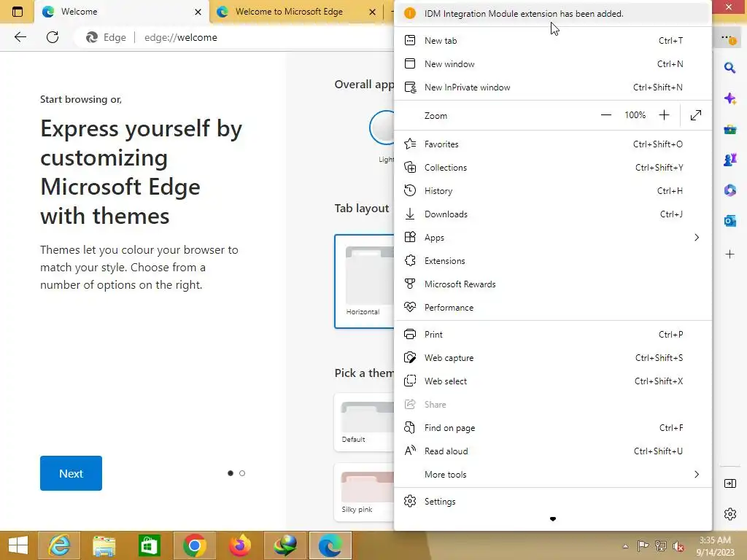The width and height of the screenshot is (747, 560).
Task: Refresh the page with reload icon
Action: [53, 37]
